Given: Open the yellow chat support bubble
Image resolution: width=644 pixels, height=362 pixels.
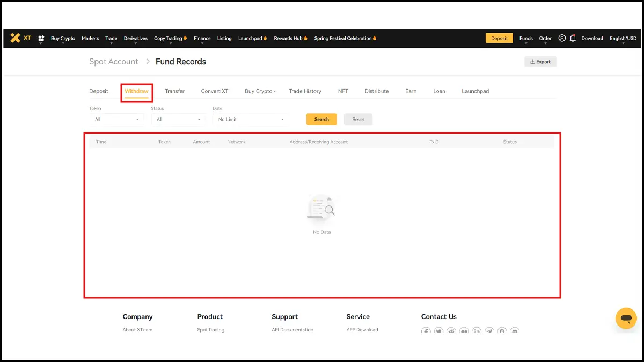Looking at the screenshot, I should [x=626, y=319].
